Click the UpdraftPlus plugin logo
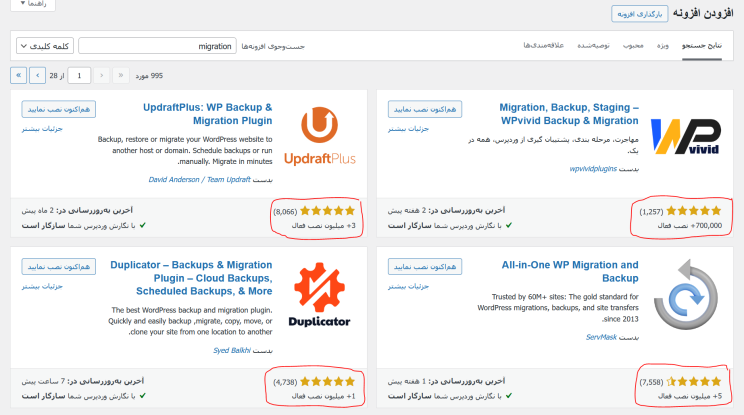 pos(319,136)
